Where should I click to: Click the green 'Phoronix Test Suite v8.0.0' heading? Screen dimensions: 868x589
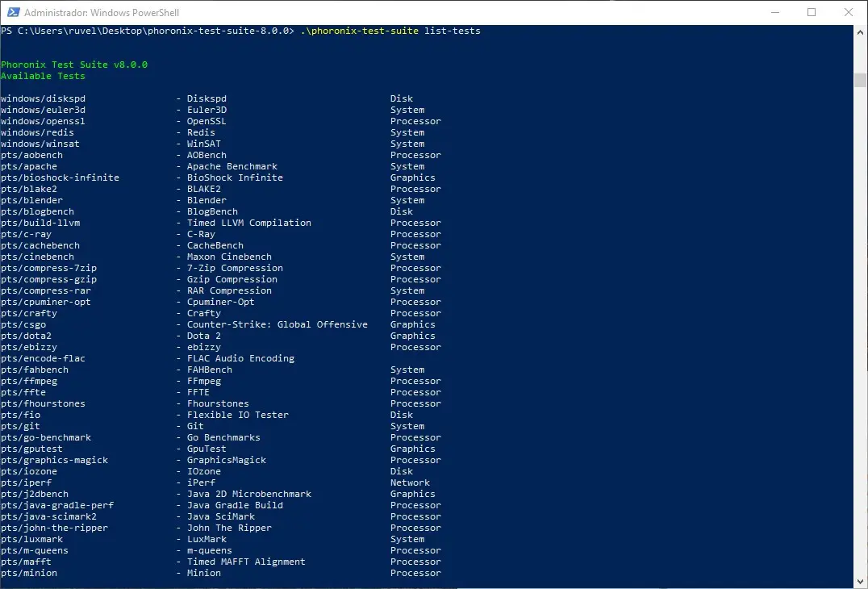click(74, 65)
